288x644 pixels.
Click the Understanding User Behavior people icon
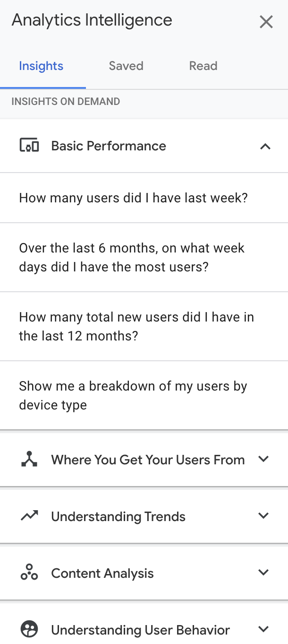(29, 629)
